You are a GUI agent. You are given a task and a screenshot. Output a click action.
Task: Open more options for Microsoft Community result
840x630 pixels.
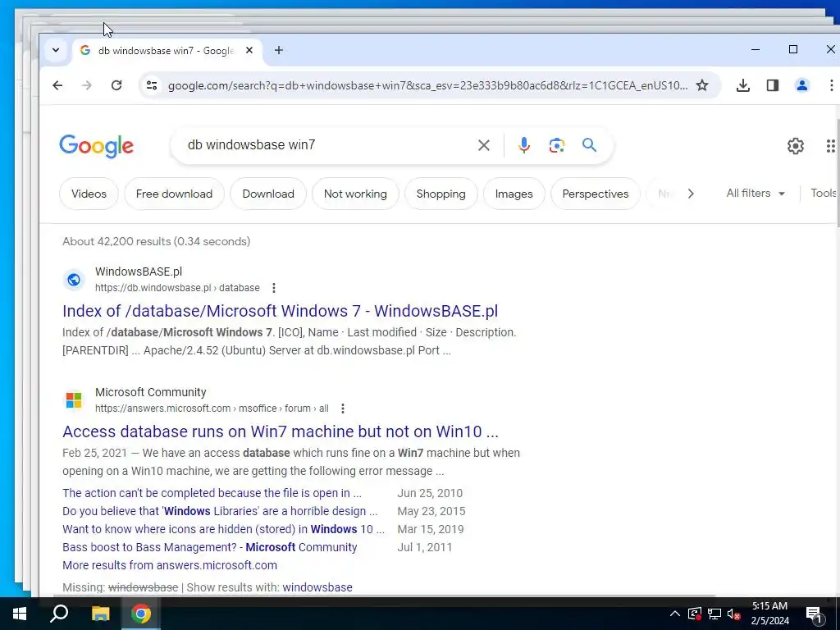(343, 409)
